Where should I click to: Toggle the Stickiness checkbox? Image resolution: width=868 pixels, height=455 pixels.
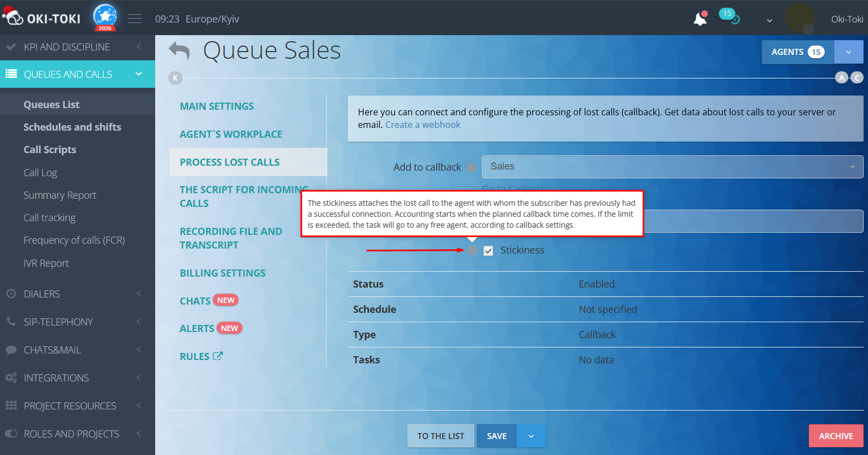point(489,251)
